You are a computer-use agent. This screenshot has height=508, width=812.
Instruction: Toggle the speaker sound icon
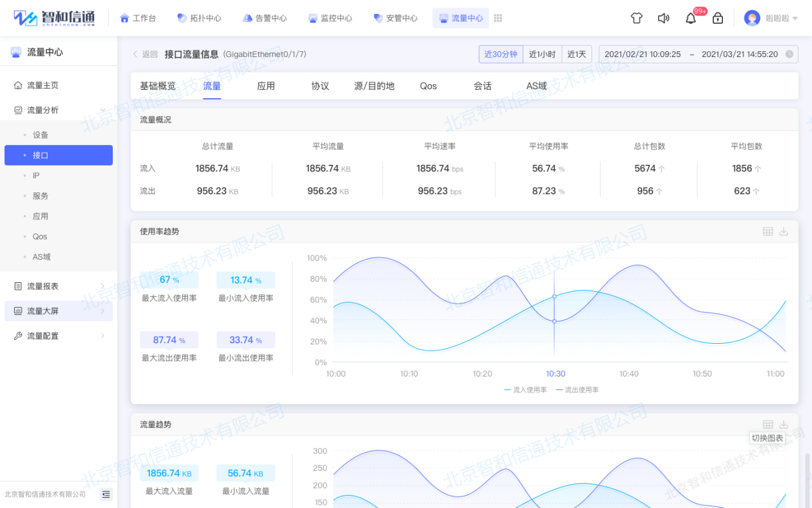pos(663,18)
